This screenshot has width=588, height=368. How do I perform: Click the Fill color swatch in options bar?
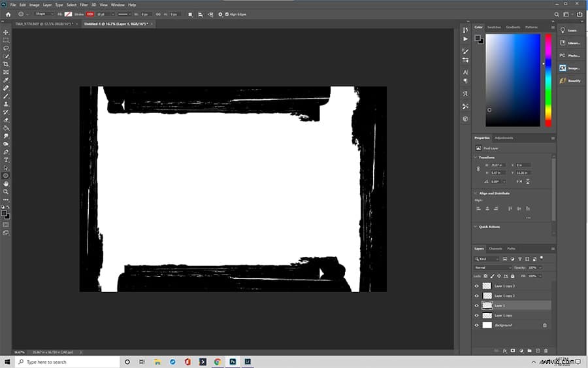point(68,14)
